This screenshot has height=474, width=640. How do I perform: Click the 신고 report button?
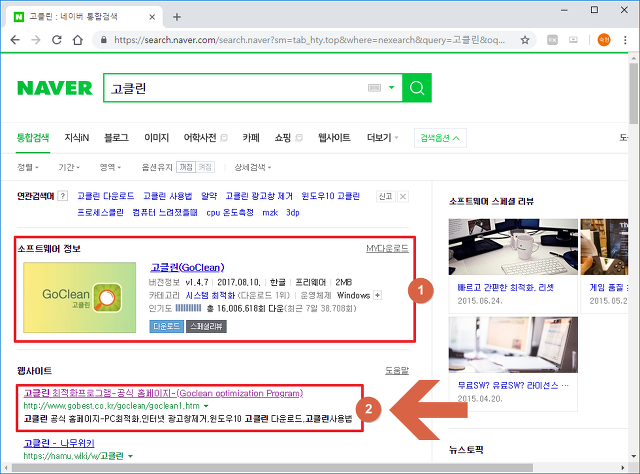[x=386, y=196]
